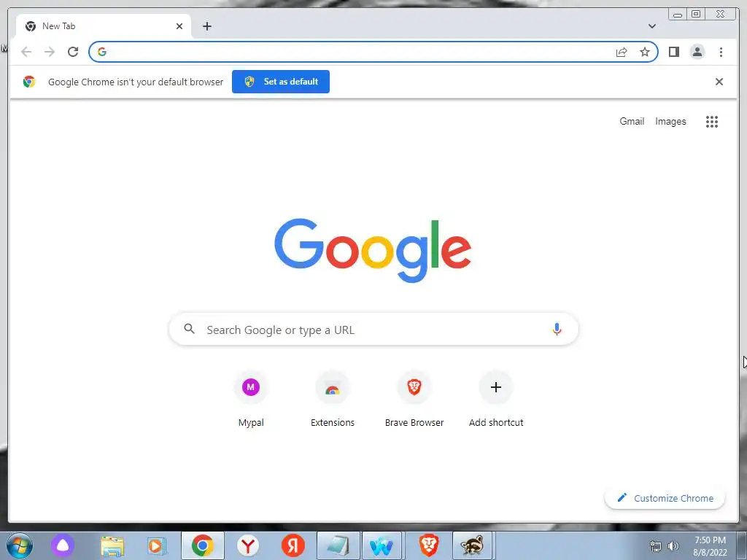Viewport: 747px width, 560px height.
Task: Click the browser forward arrow
Action: point(50,52)
